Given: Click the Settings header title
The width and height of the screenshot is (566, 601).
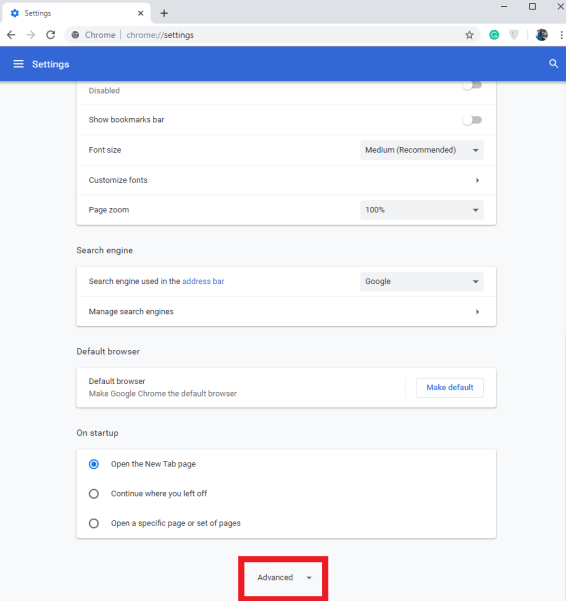Looking at the screenshot, I should (x=51, y=64).
